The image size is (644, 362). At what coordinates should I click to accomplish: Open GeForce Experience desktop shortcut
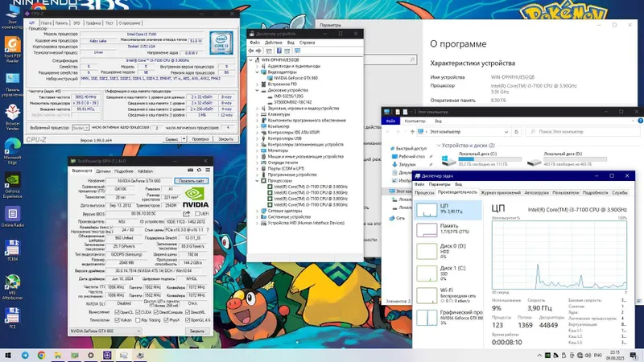(x=12, y=185)
